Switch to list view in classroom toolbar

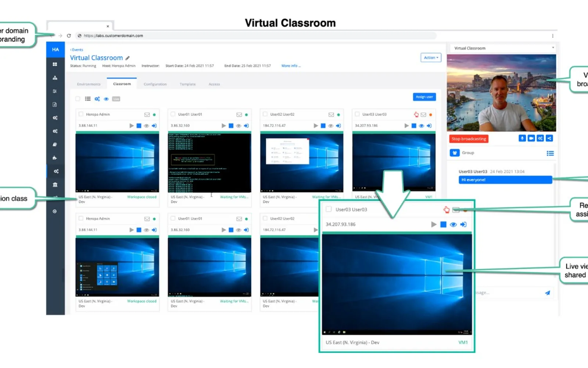(88, 99)
